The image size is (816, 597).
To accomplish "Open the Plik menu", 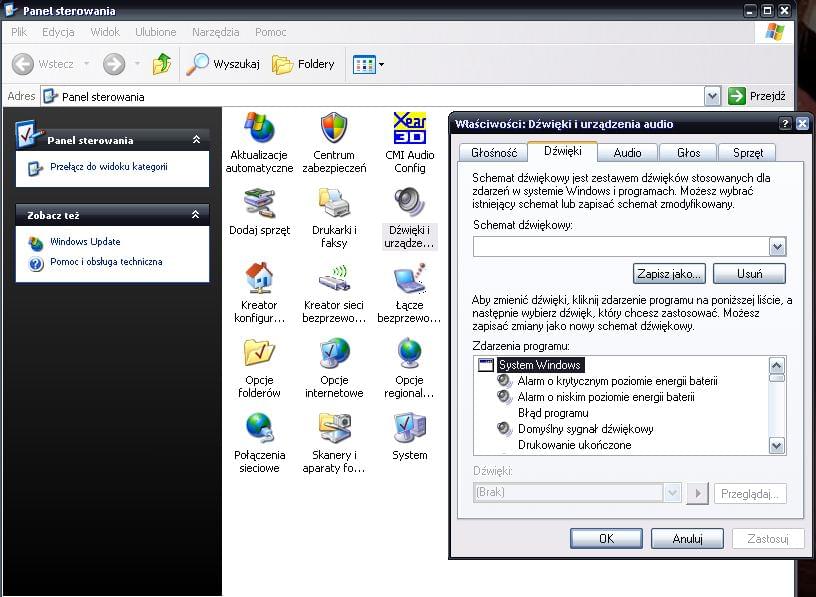I will click(x=19, y=32).
